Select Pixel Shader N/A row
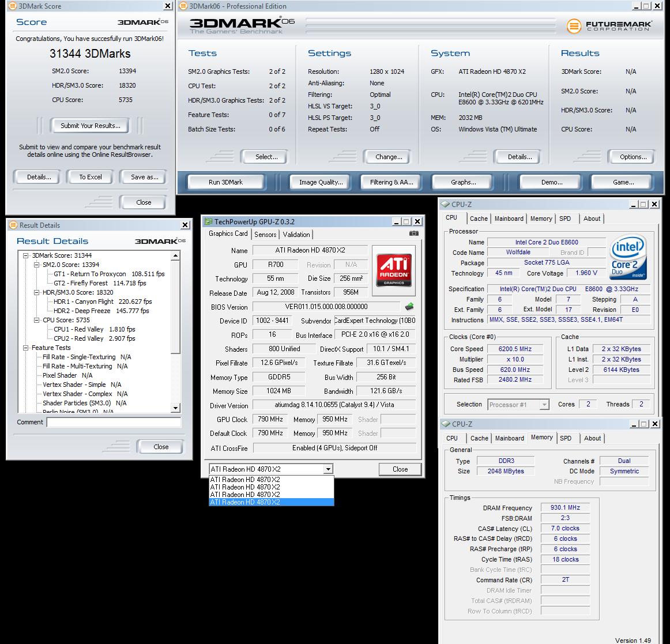Image resolution: width=670 pixels, height=644 pixels. tap(67, 375)
